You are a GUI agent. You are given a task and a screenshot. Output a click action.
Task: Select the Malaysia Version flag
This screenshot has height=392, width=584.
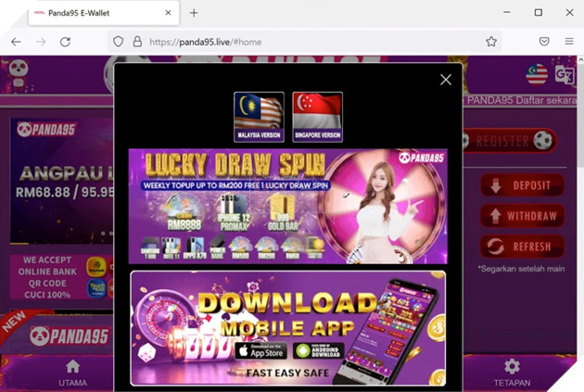click(x=259, y=117)
